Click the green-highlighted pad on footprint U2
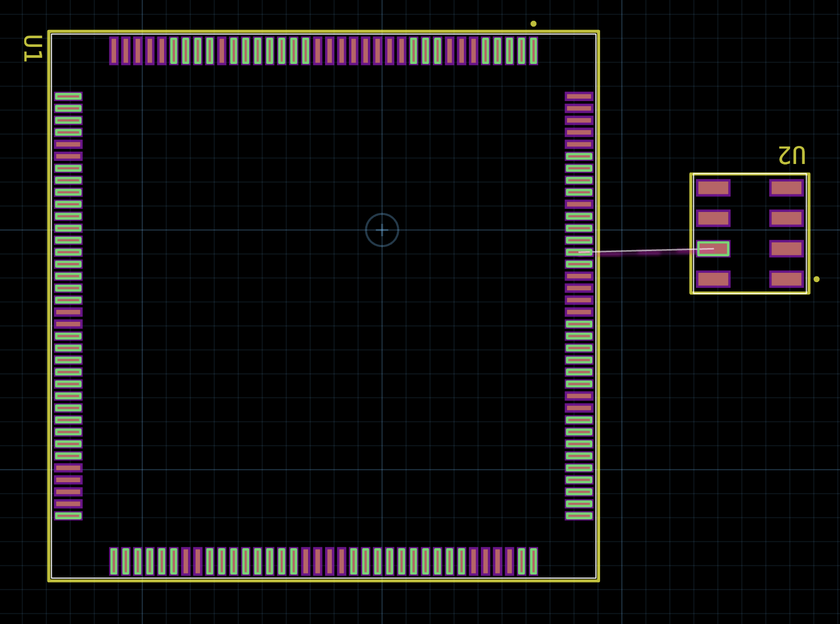Viewport: 840px width, 624px height. point(713,249)
